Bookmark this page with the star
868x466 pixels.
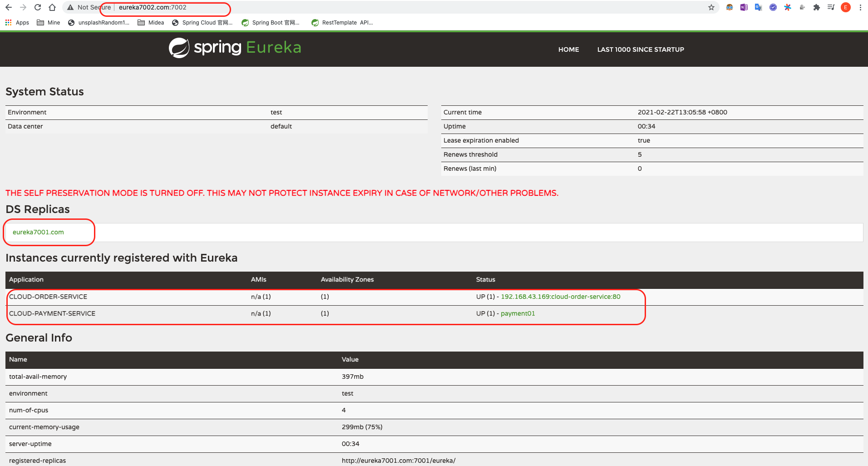pos(711,7)
